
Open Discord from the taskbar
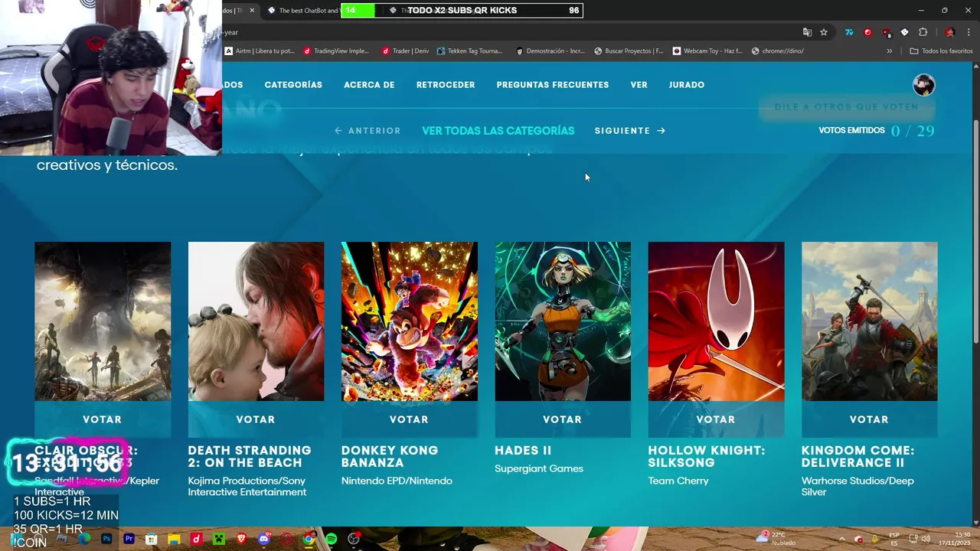(264, 539)
